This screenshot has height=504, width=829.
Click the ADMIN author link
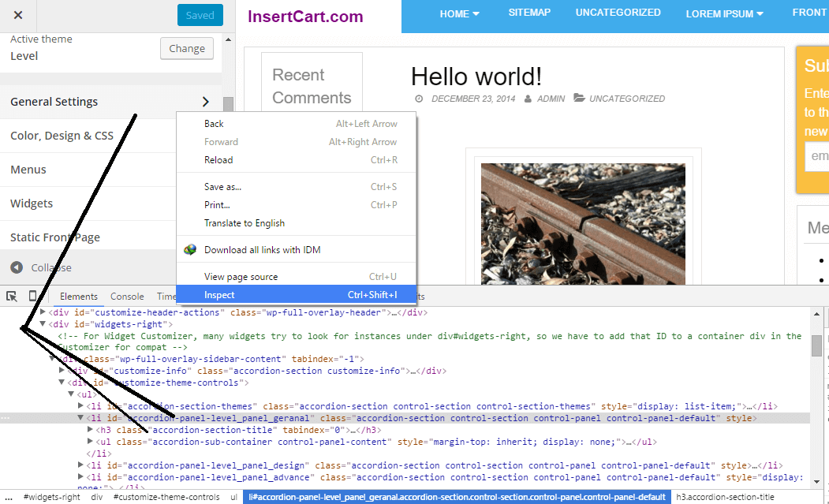[551, 99]
